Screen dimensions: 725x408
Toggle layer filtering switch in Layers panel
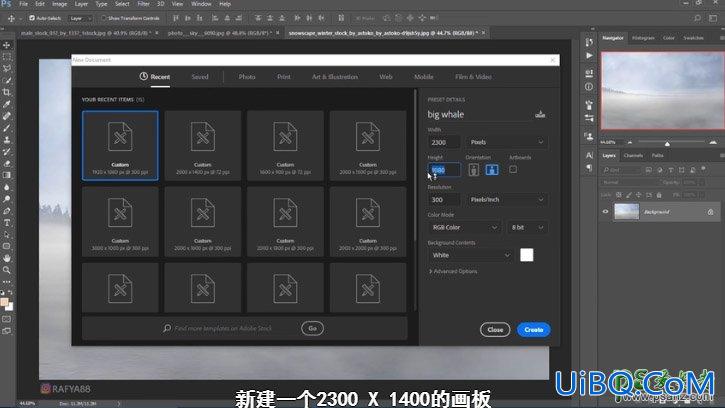coord(704,170)
